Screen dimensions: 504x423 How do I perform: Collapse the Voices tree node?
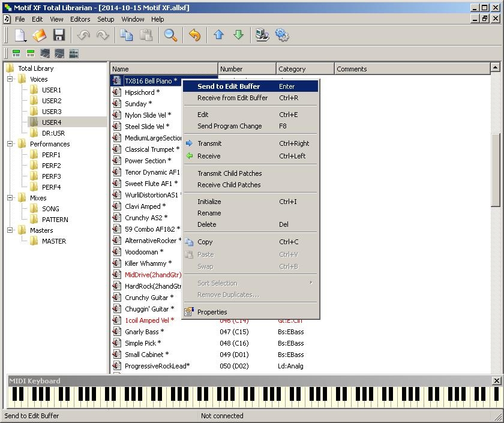pyautogui.click(x=10, y=79)
